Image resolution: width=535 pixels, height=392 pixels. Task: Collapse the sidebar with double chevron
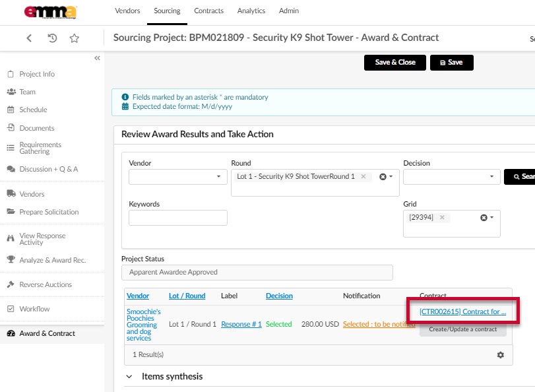coord(97,58)
